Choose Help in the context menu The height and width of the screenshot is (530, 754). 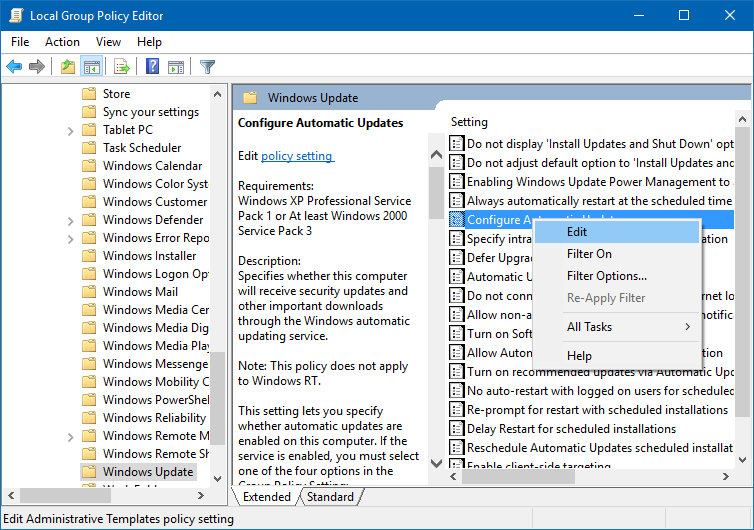click(616, 356)
